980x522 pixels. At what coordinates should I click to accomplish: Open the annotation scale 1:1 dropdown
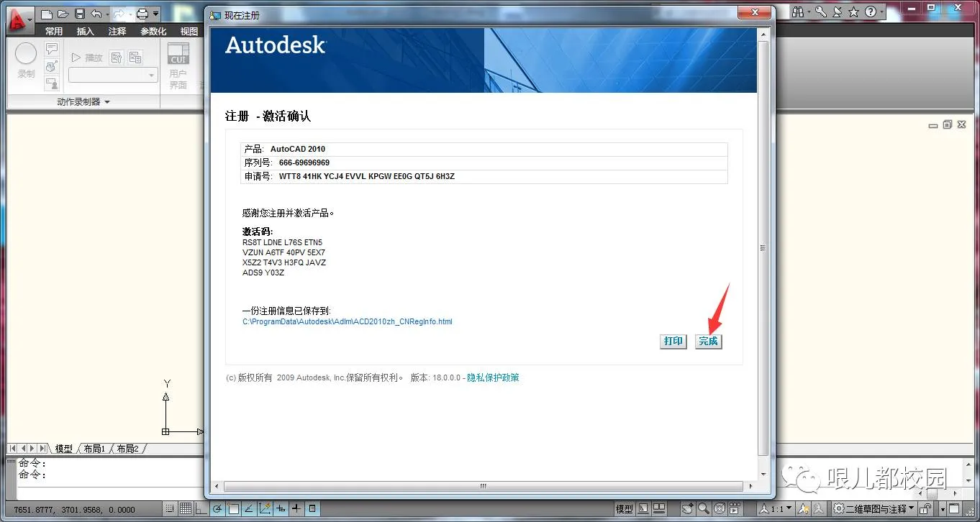[x=775, y=509]
